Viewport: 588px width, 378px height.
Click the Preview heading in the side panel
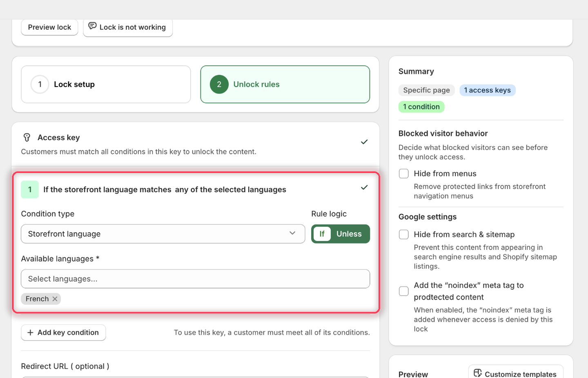[x=413, y=374]
